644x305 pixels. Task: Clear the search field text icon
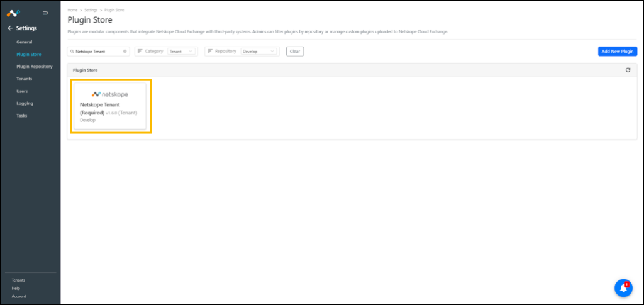pyautogui.click(x=125, y=52)
